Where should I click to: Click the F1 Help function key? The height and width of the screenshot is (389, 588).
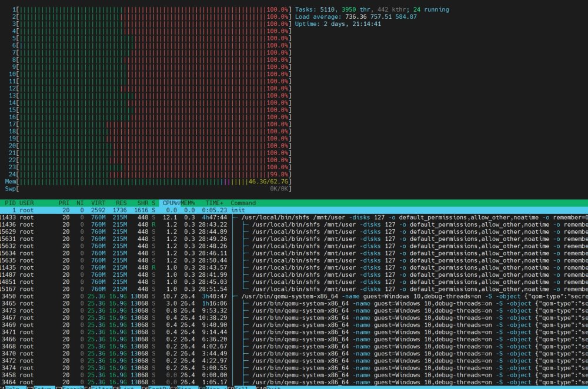click(x=13, y=387)
